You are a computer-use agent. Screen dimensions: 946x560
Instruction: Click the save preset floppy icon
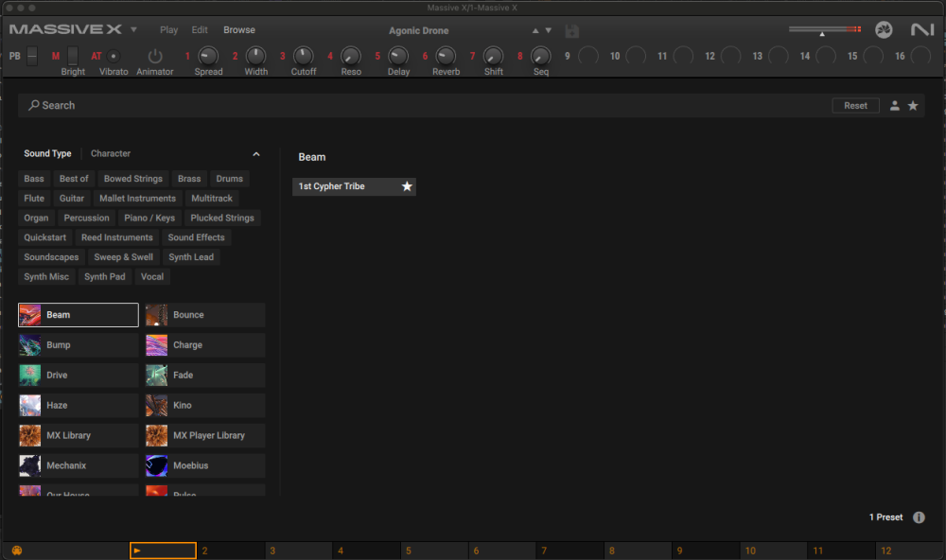pyautogui.click(x=572, y=31)
